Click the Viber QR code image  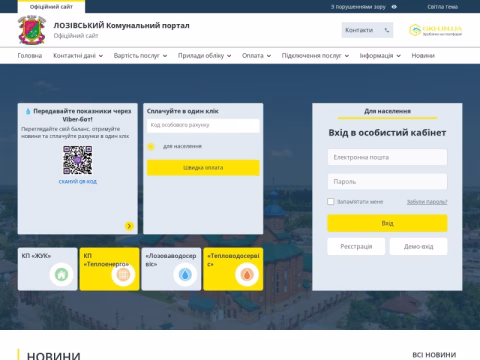(78, 160)
